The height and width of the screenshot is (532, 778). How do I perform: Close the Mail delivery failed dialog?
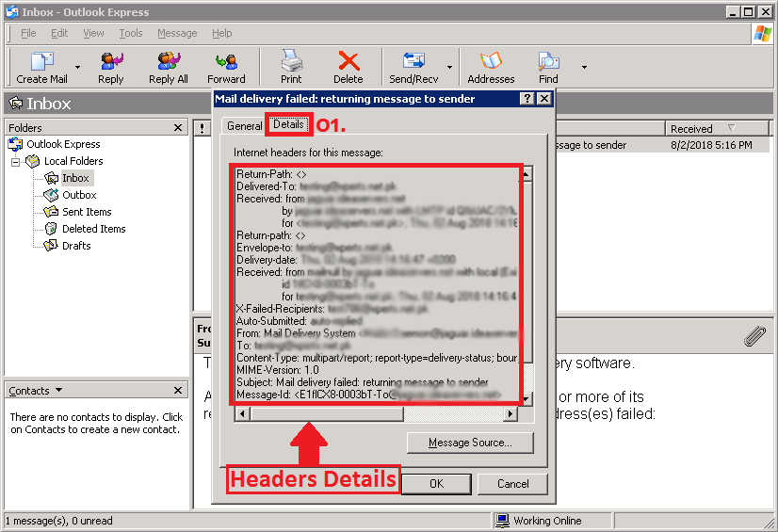click(544, 98)
